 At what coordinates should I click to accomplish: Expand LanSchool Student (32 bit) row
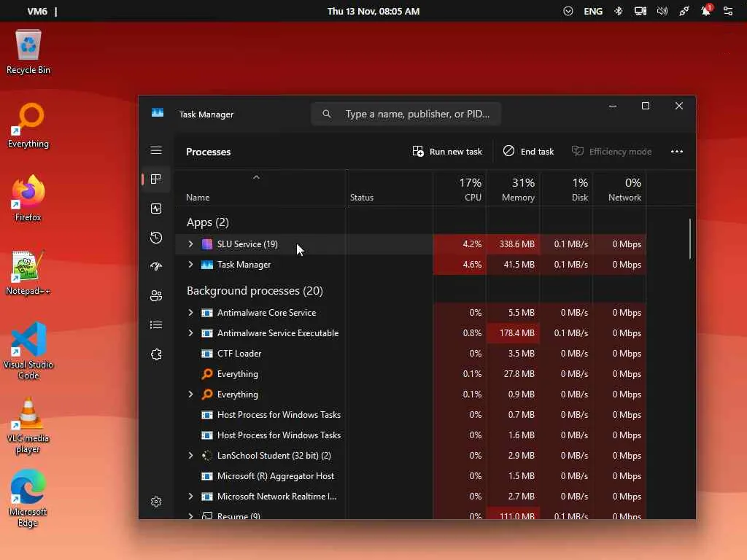190,455
